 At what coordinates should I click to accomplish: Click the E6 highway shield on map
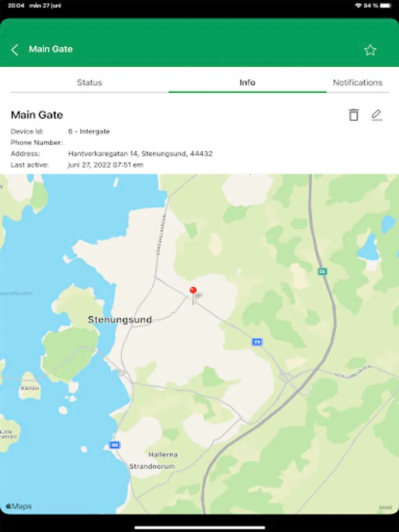pos(322,271)
